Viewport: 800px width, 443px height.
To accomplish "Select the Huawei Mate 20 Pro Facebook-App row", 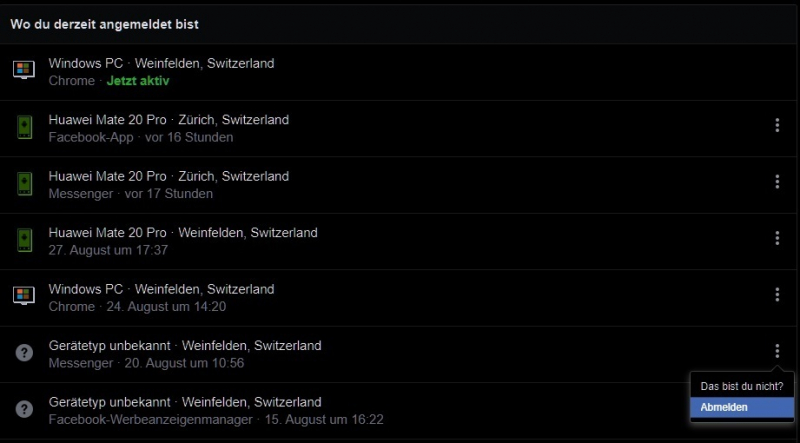I will click(398, 128).
